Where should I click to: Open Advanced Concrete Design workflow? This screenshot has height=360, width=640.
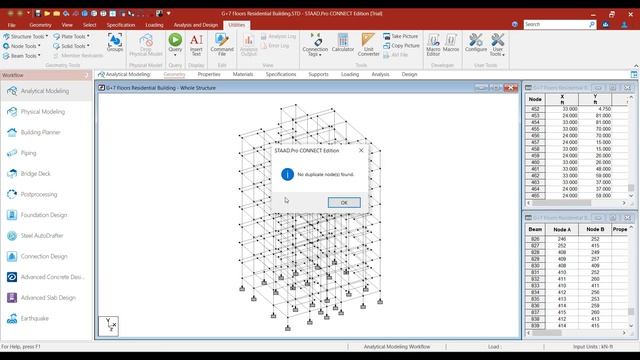[46, 277]
